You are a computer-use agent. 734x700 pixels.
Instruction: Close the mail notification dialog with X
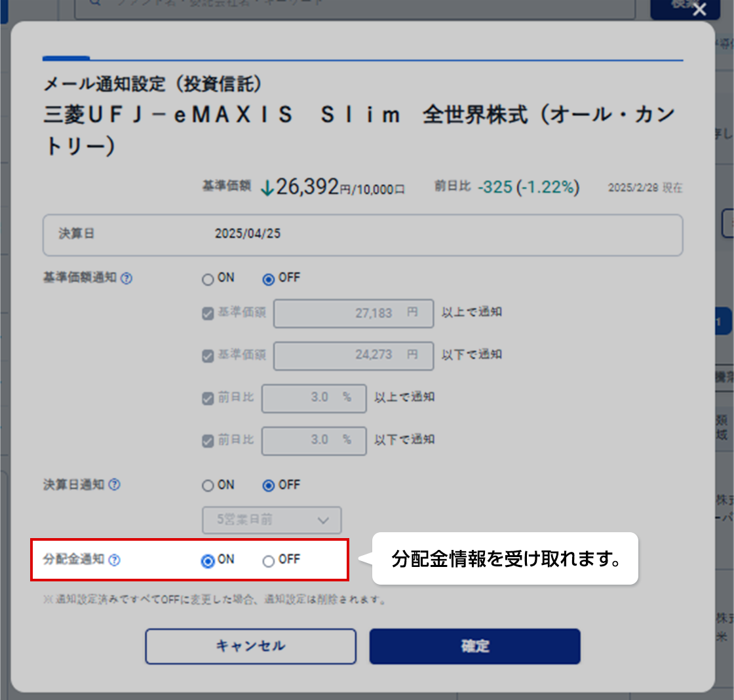click(x=699, y=9)
